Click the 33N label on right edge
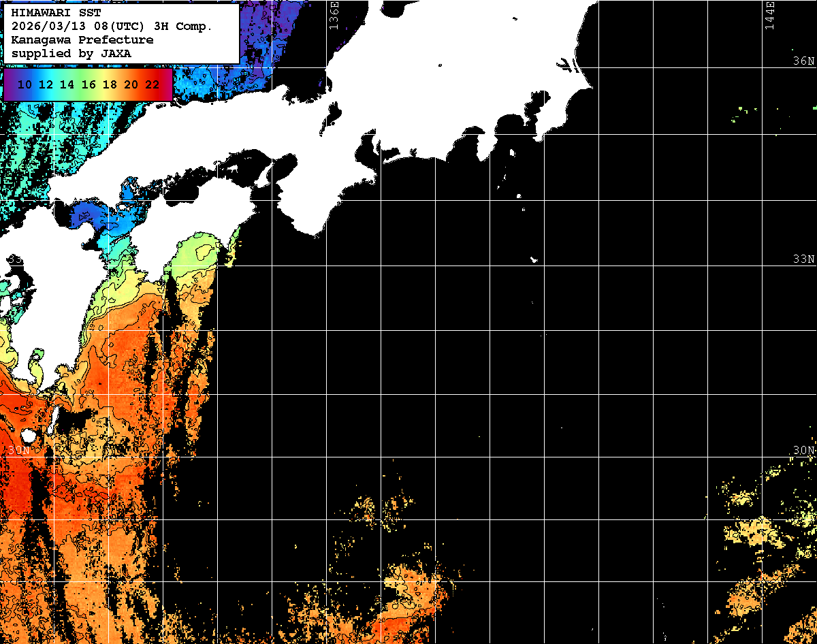Screen dimensions: 817x644 pos(803,259)
